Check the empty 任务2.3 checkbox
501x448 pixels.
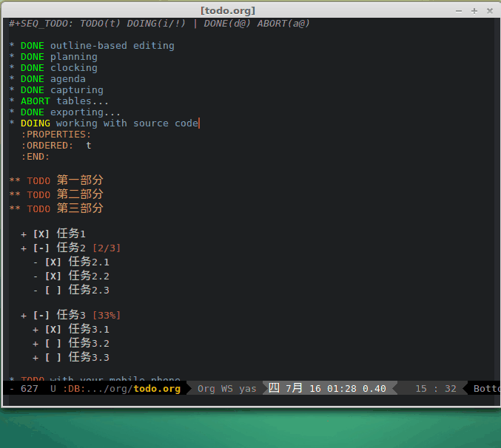[53, 290]
